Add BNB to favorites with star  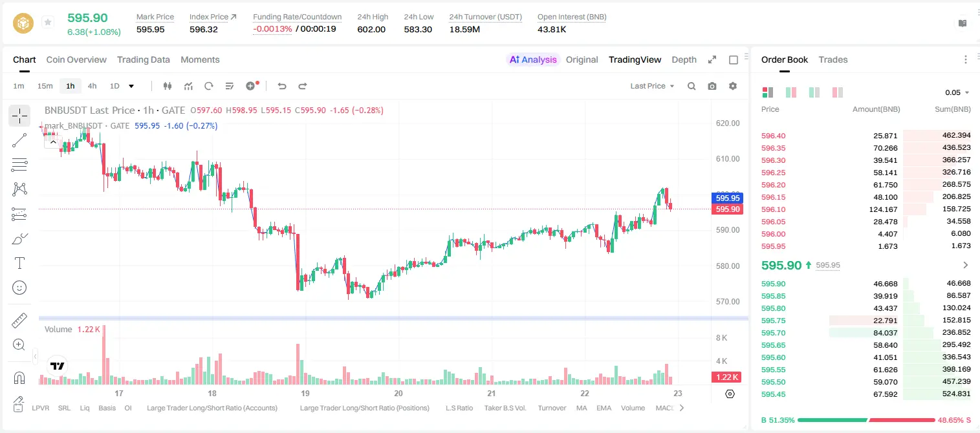[48, 23]
